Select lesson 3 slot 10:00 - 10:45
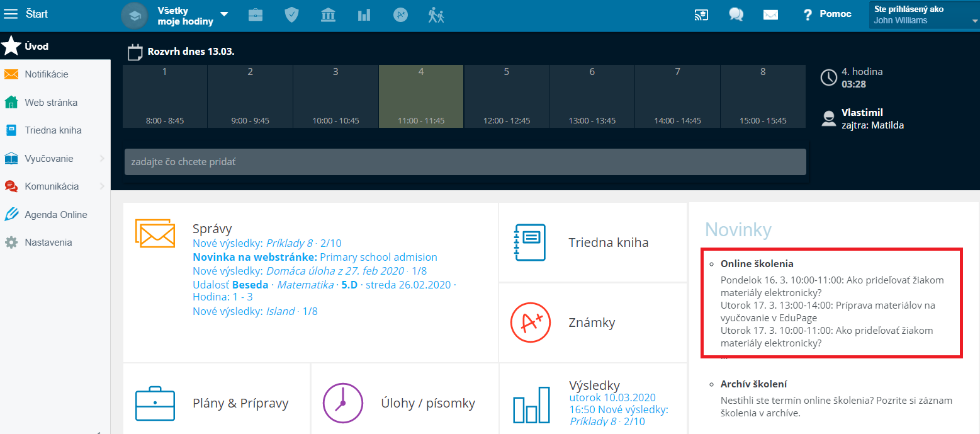 pyautogui.click(x=335, y=96)
